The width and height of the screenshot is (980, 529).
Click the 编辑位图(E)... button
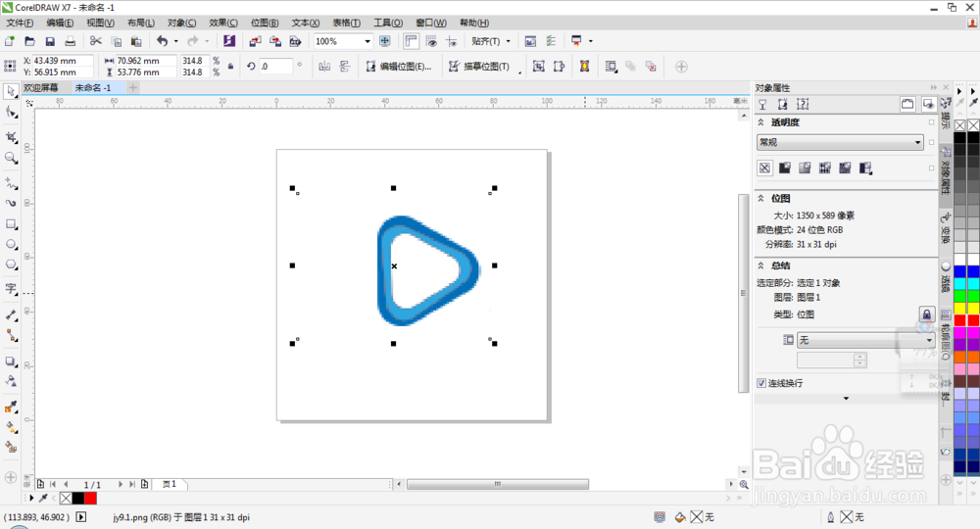pos(399,67)
